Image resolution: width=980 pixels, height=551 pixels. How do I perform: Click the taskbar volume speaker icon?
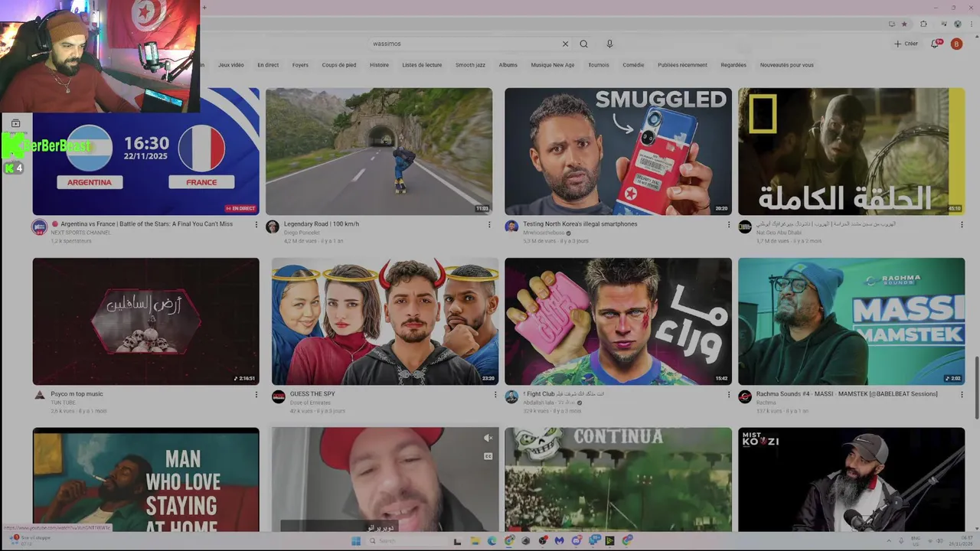(x=940, y=540)
